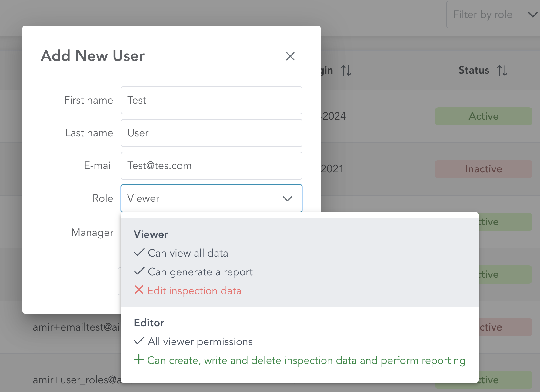540x392 pixels.
Task: Select the Editor role option heading
Action: 149,323
